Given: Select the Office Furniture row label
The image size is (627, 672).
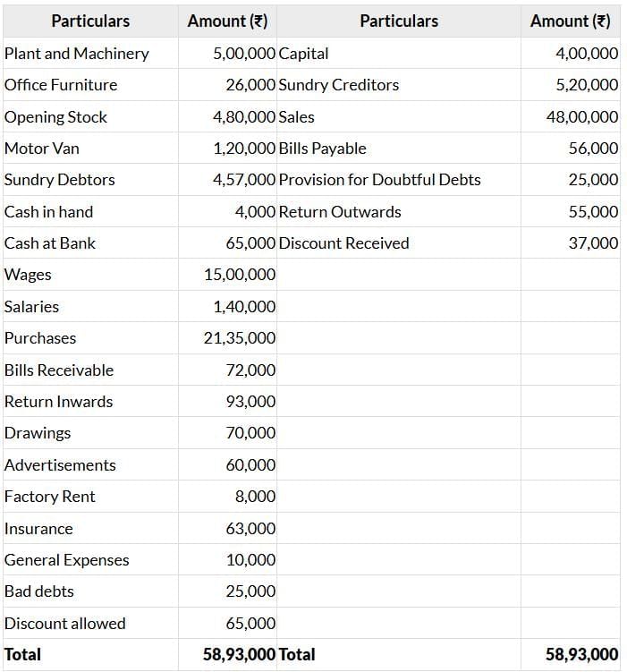Looking at the screenshot, I should [61, 85].
